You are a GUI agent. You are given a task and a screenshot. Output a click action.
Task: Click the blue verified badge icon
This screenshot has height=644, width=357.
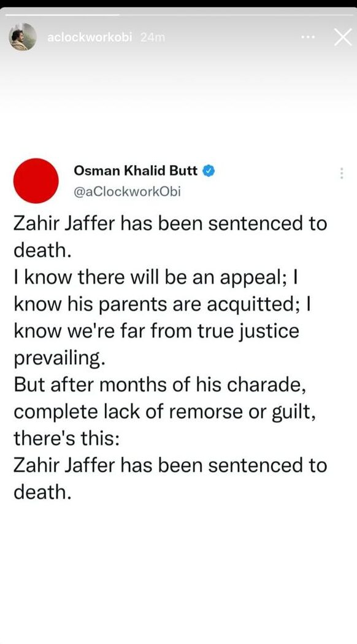tap(210, 171)
